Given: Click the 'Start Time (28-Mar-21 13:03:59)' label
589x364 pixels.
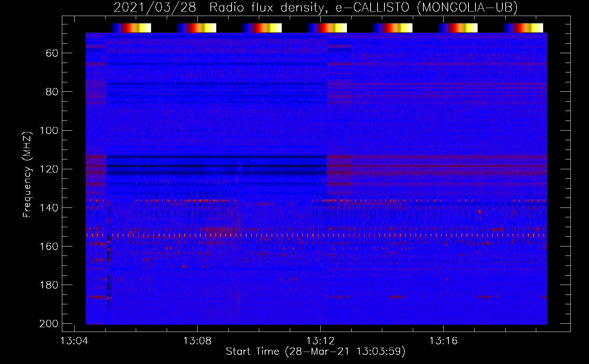Looking at the screenshot, I should click(315, 352).
